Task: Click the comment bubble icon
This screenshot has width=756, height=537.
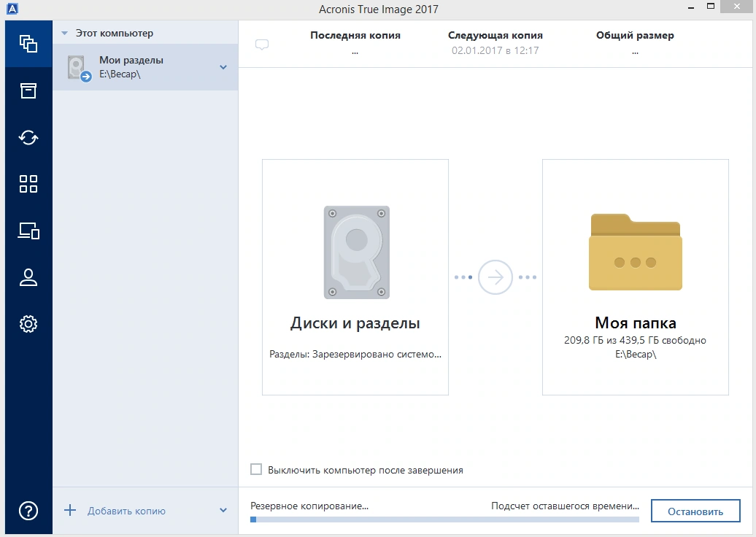Action: pos(262,45)
